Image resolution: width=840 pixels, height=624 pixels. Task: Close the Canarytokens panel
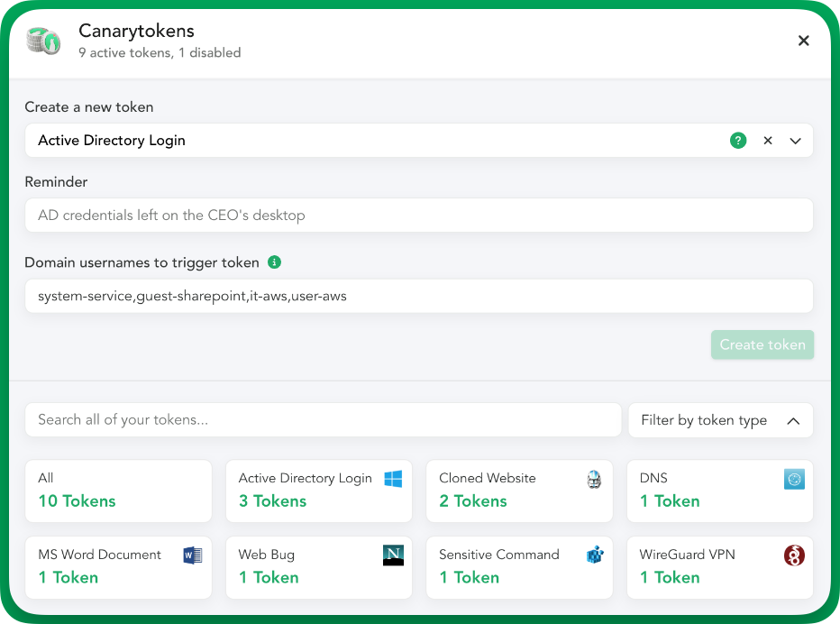click(x=803, y=41)
